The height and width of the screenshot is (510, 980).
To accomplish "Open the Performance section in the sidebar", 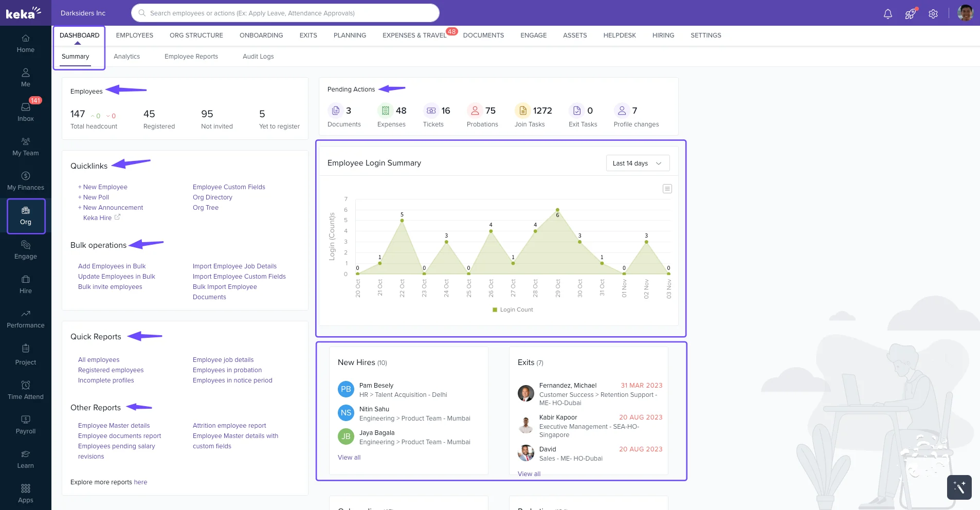I will (25, 318).
